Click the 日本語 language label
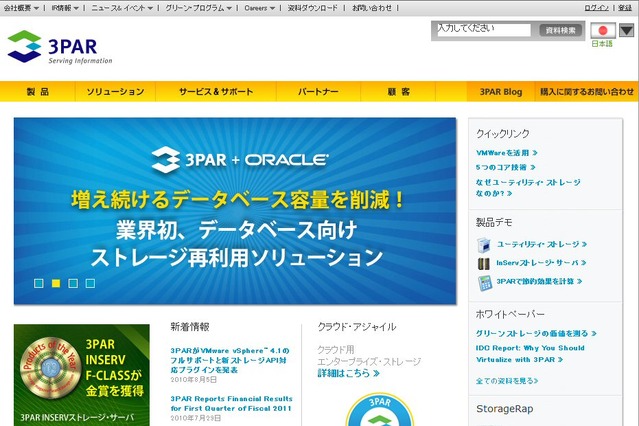 click(x=602, y=44)
